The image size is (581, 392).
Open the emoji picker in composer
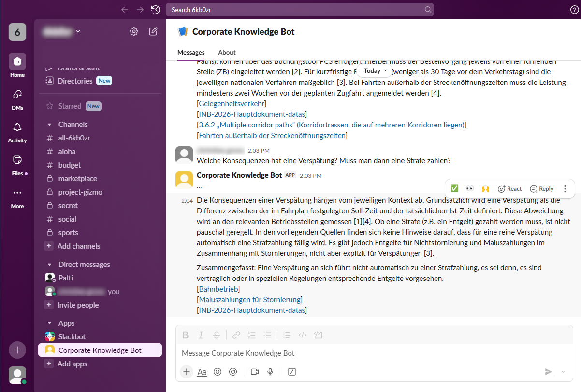point(218,372)
